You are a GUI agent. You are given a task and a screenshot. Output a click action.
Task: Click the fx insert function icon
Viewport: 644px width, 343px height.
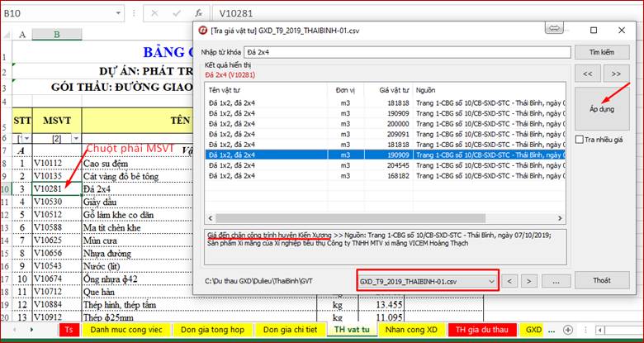(198, 13)
